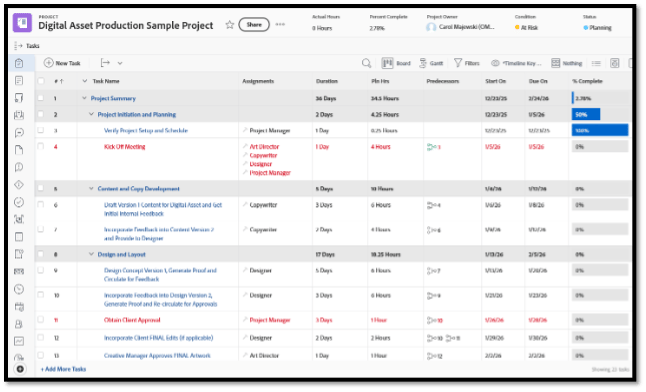Switch to Gantt view
Image resolution: width=646 pixels, height=392 pixels.
[431, 63]
